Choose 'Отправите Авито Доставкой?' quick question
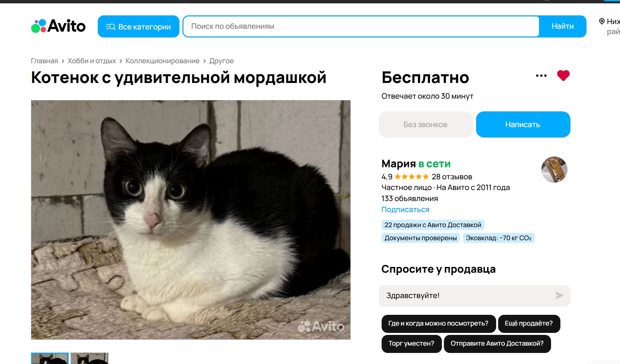 coord(497,344)
